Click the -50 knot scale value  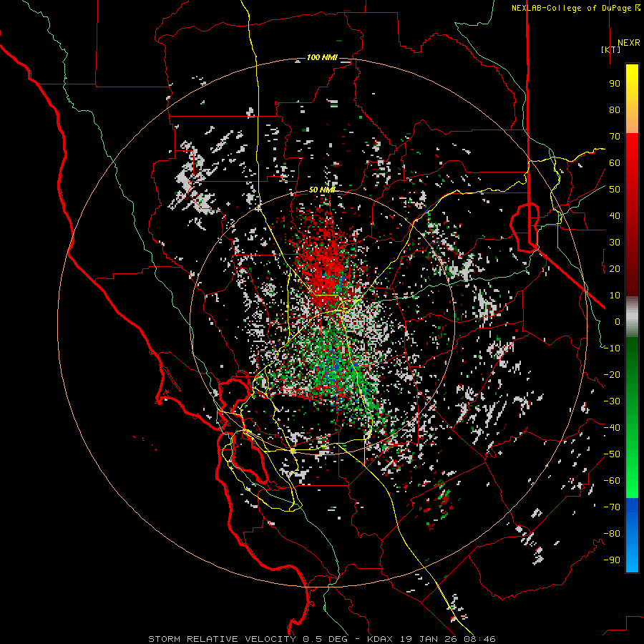tap(612, 454)
